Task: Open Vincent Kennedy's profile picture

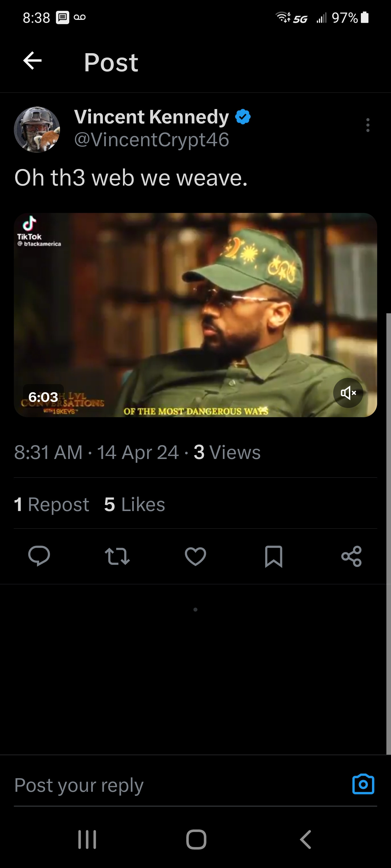Action: pyautogui.click(x=37, y=130)
